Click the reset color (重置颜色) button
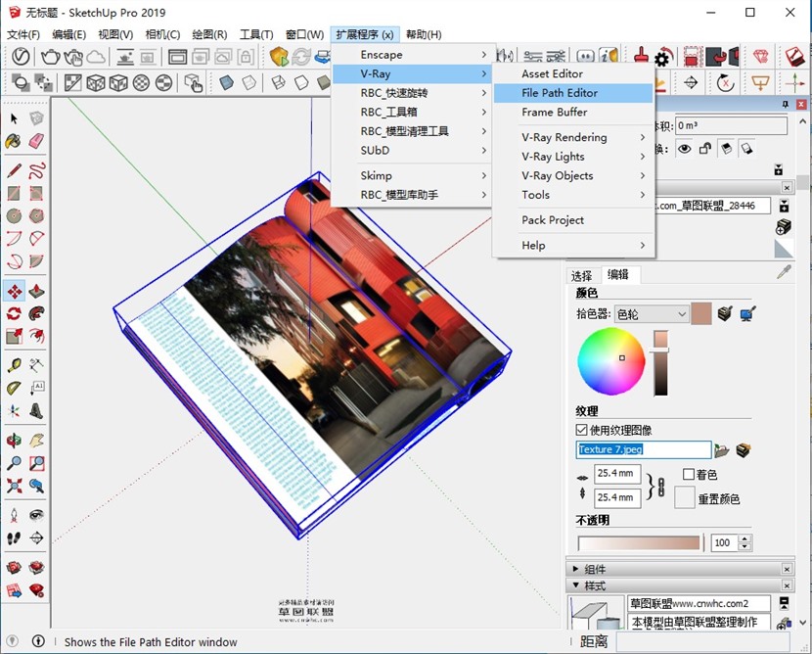This screenshot has width=812, height=654. pos(684,498)
